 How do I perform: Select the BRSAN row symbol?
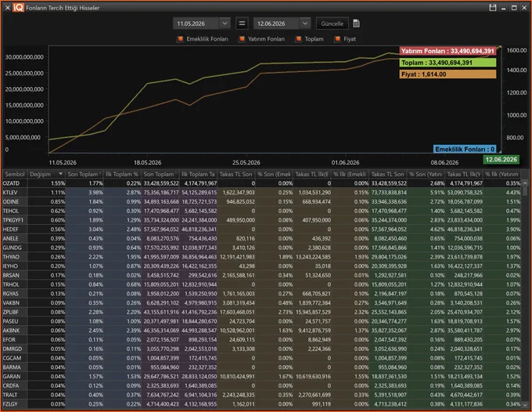[x=11, y=275]
